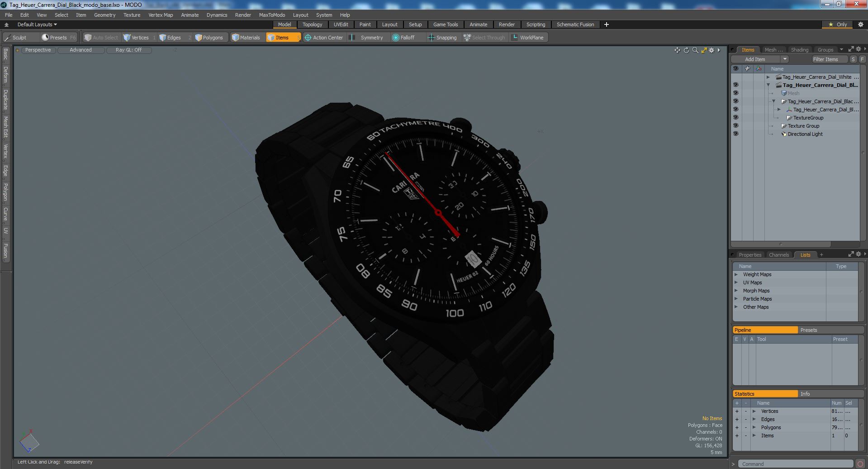Screen dimensions: 868x469
Task: Click the viewport maximize arrows icon
Action: click(704, 50)
